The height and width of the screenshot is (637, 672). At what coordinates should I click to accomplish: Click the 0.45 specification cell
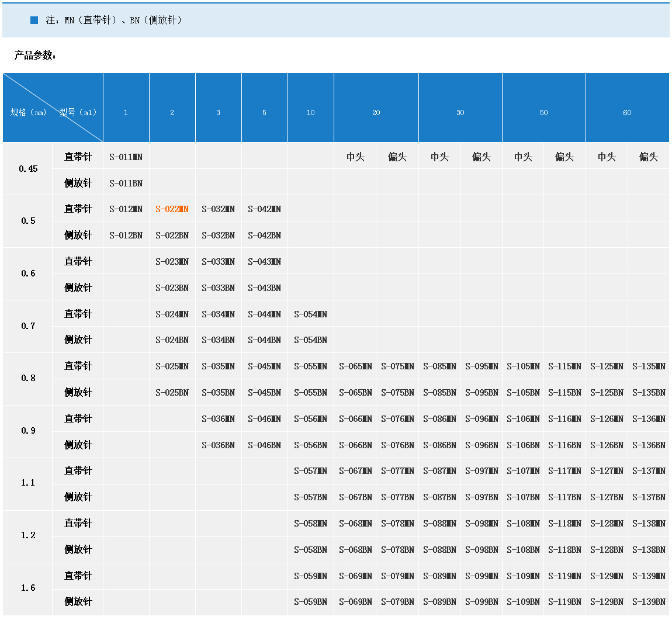(28, 169)
